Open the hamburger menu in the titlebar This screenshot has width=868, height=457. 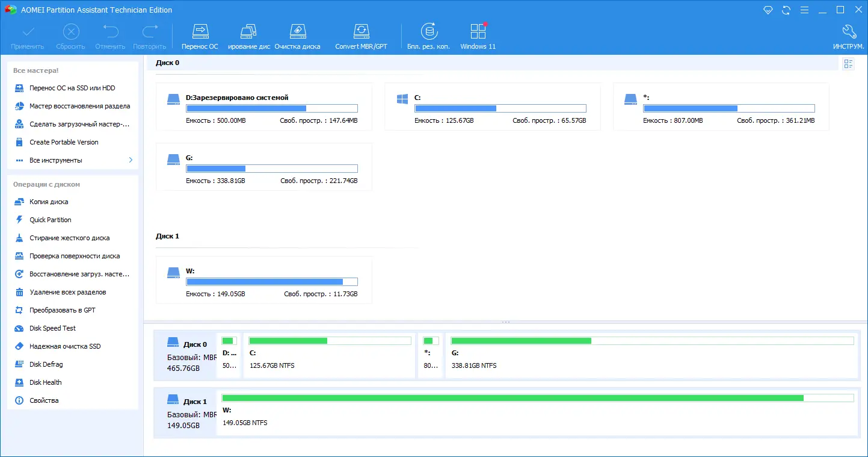pos(805,10)
